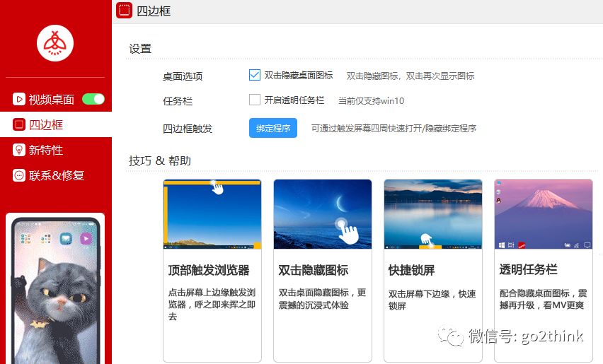Click the 联系&修复 chat bubble icon
Viewport: 603px width, 364px height.
19,175
